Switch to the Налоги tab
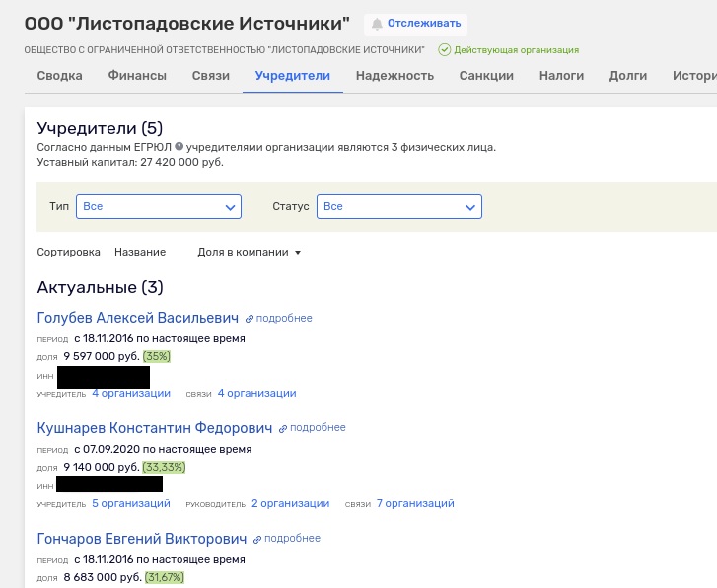 pyautogui.click(x=561, y=76)
